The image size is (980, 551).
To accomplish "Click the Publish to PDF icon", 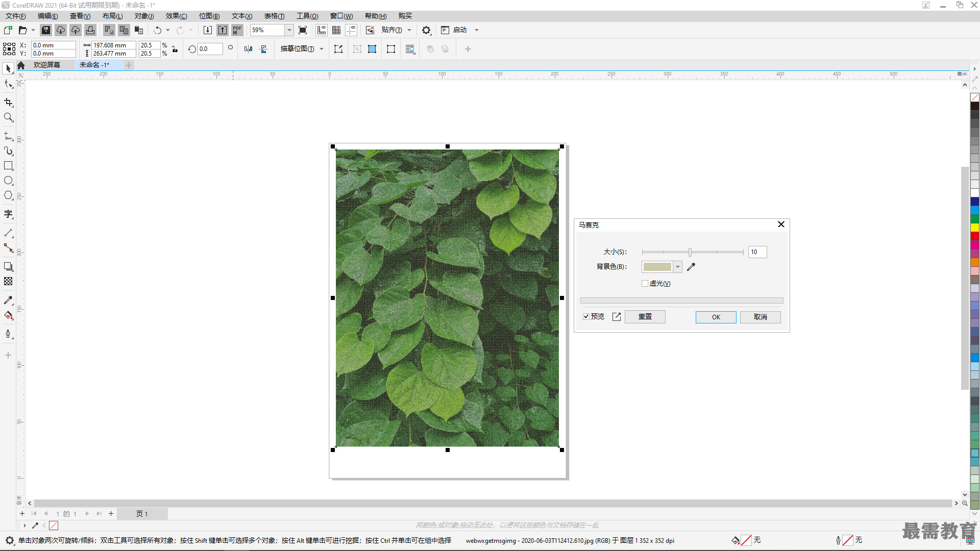I will [237, 30].
